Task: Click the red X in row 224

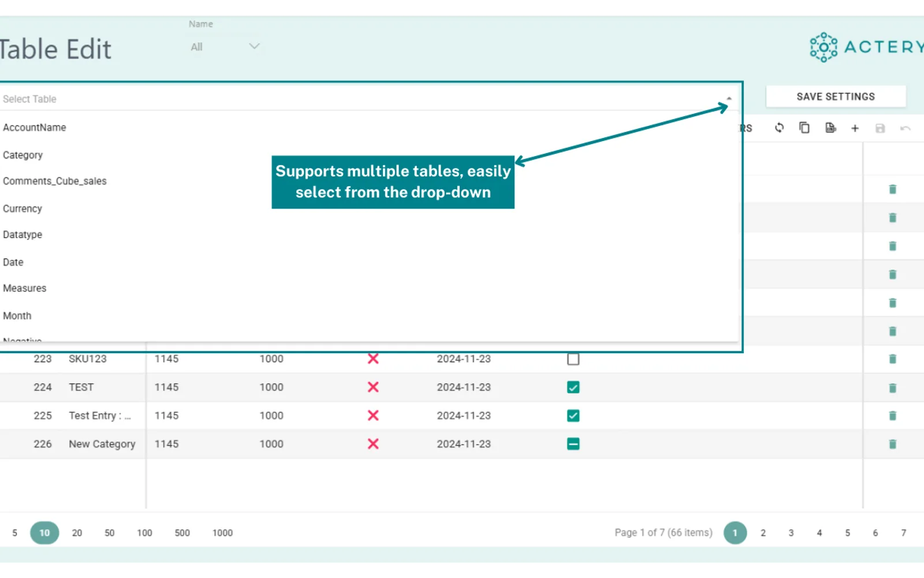Action: pyautogui.click(x=373, y=387)
